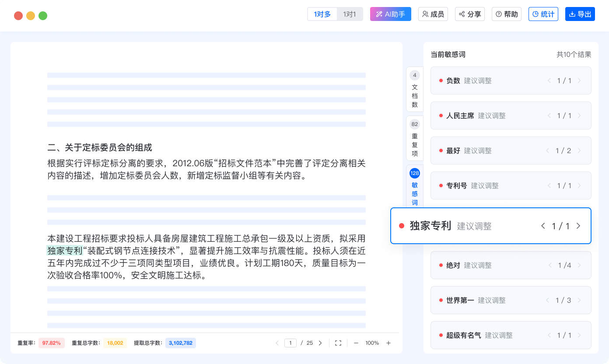Go to next occurrence of 负数
609x364 pixels.
[x=579, y=80]
